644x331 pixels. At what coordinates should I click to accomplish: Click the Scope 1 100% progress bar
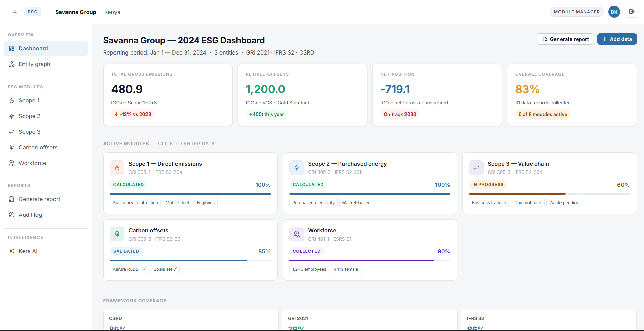click(x=190, y=194)
